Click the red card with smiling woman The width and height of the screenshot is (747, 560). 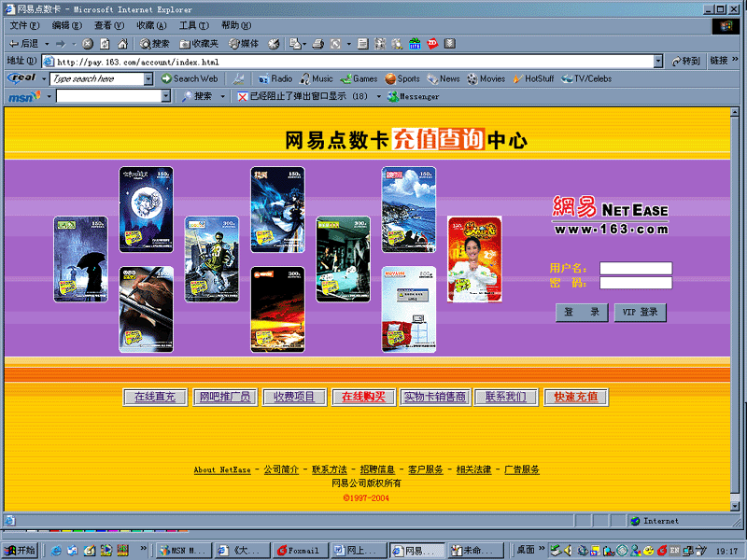coord(474,259)
